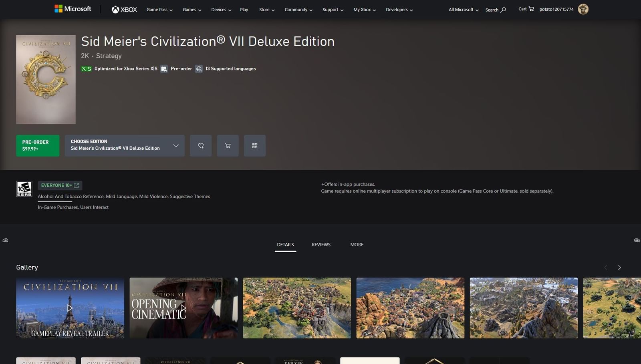Click the Xbox logo in the navigation bar
Image resolution: width=641 pixels, height=364 pixels.
click(124, 9)
